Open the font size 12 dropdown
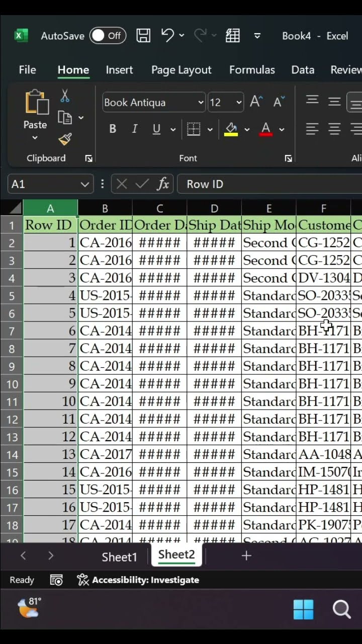Viewport: 362px width, 644px height. pos(239,103)
